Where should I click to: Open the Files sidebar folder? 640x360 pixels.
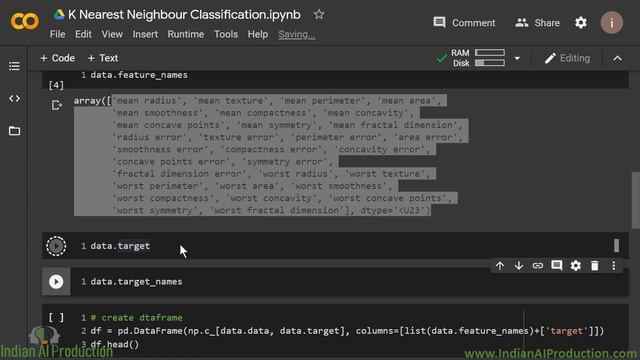[14, 131]
